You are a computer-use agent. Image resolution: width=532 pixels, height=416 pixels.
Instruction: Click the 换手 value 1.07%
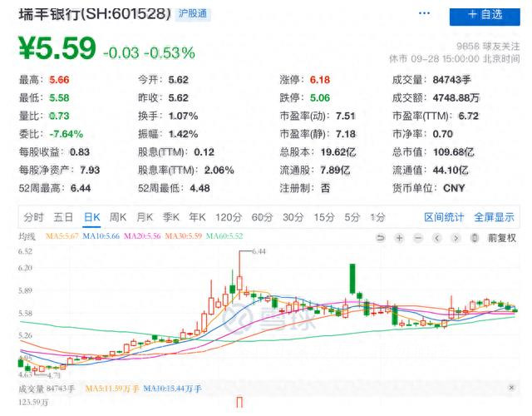point(183,116)
